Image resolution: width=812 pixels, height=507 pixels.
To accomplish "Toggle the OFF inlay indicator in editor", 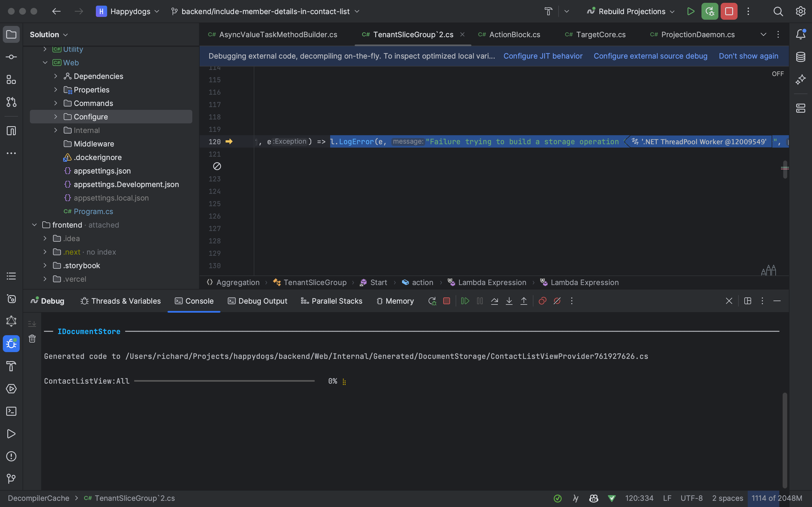I will point(777,74).
